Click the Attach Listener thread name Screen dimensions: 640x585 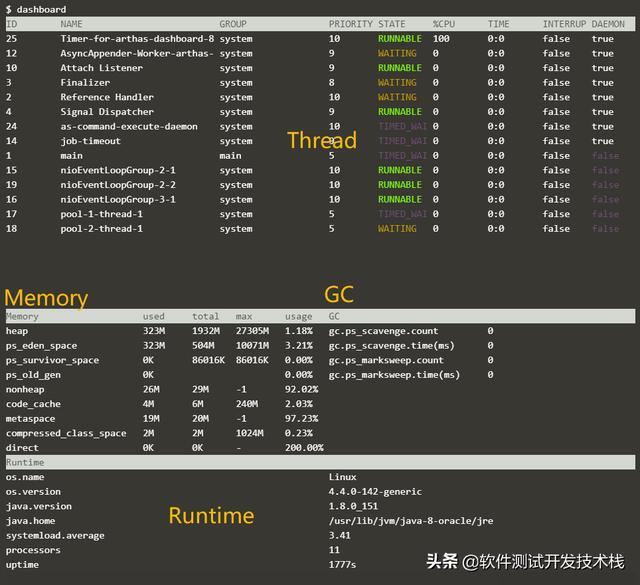pyautogui.click(x=102, y=68)
